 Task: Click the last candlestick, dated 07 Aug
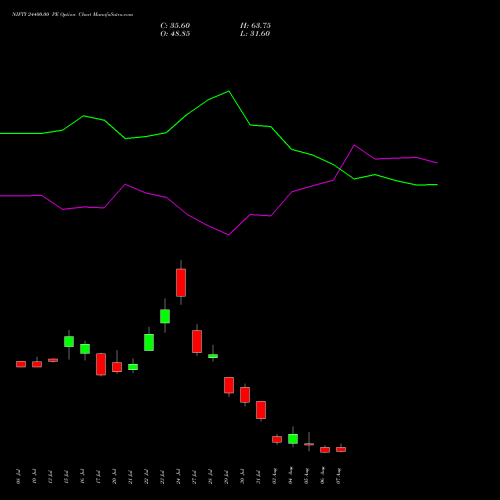(341, 449)
